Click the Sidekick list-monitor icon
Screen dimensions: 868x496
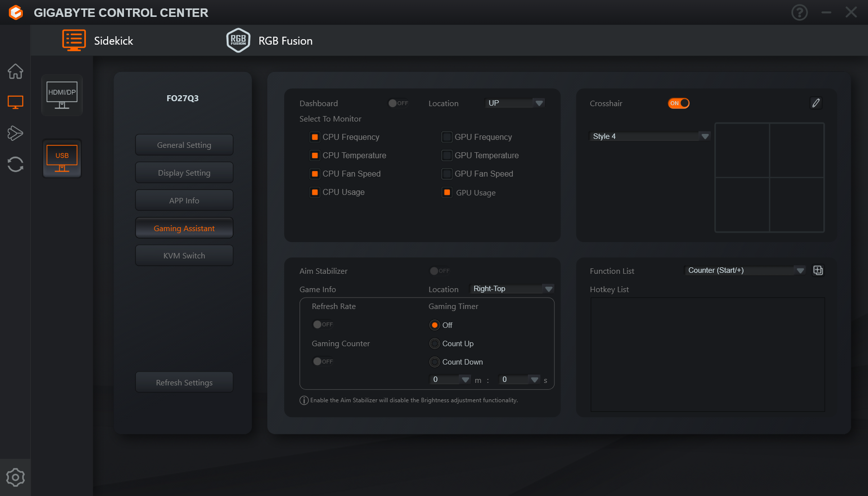[x=74, y=40]
